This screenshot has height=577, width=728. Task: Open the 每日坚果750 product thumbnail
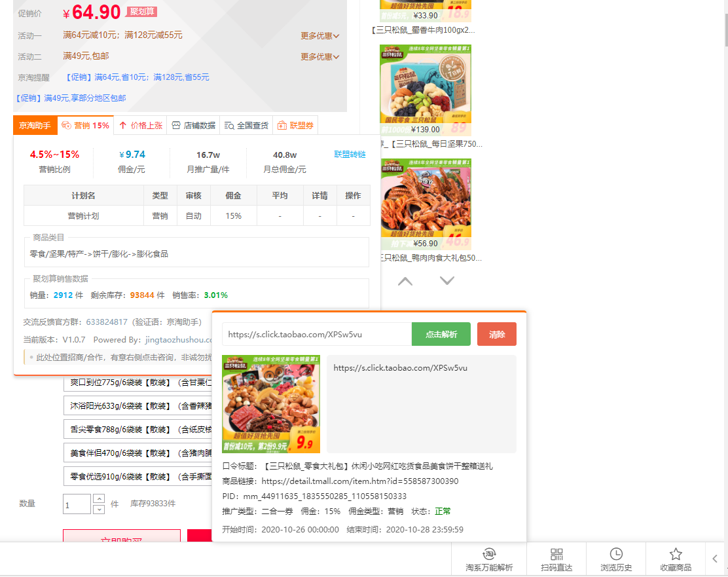(426, 90)
